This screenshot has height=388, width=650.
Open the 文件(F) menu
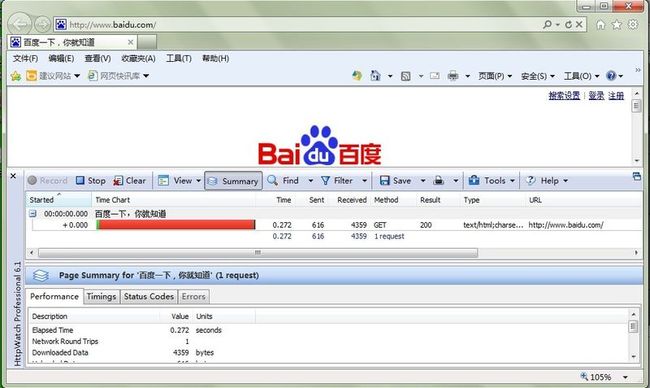[x=25, y=58]
